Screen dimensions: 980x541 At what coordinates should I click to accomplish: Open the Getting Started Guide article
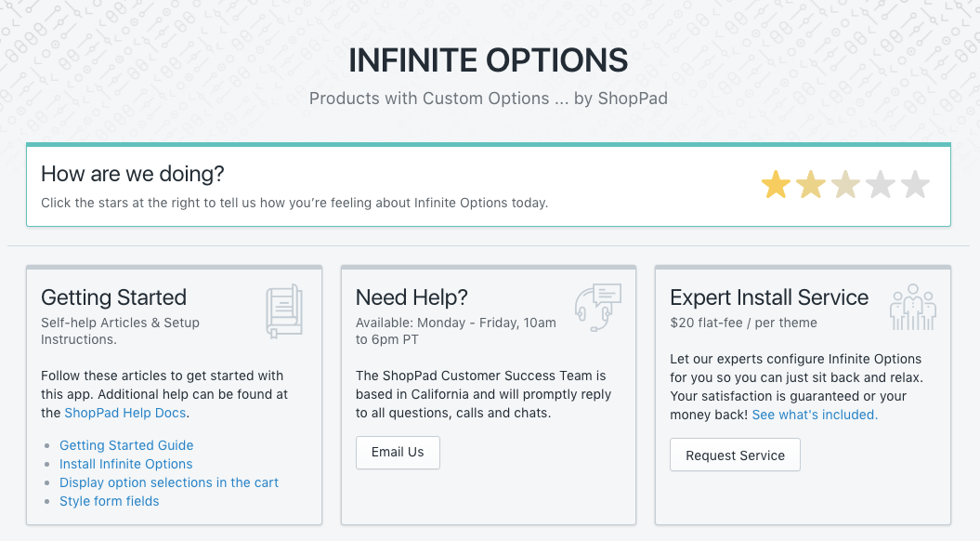126,445
